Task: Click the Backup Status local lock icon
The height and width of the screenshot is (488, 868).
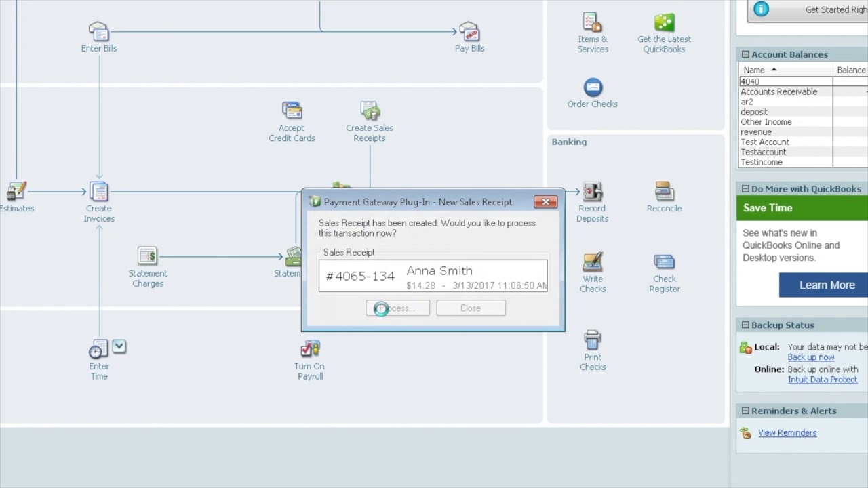Action: tap(746, 348)
